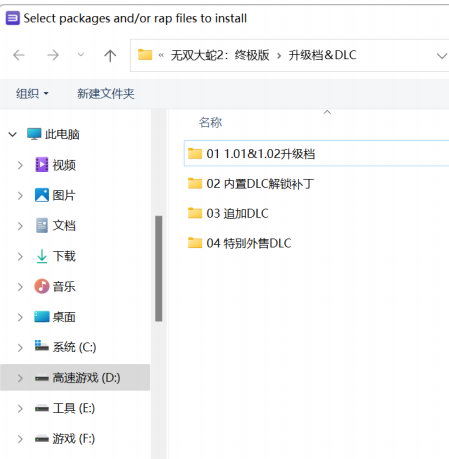Click the breadcrumb separator arrow after 无双大蛇2：终极版
Image resolution: width=449 pixels, height=459 pixels.
point(279,56)
